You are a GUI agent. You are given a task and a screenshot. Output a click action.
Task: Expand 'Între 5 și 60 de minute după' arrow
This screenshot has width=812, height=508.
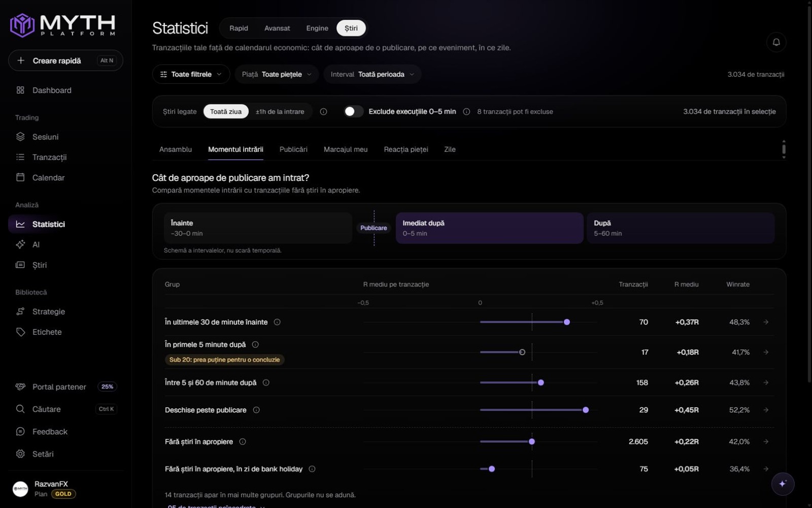point(766,383)
